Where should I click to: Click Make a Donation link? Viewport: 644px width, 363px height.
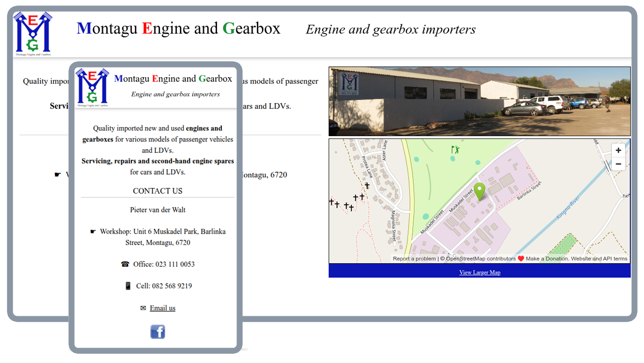coord(547,259)
